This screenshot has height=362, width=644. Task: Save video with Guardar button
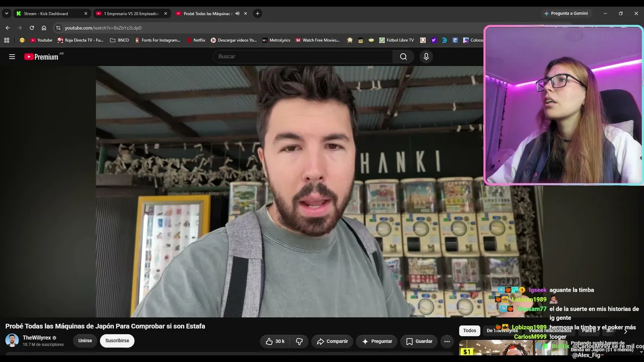[x=419, y=341]
